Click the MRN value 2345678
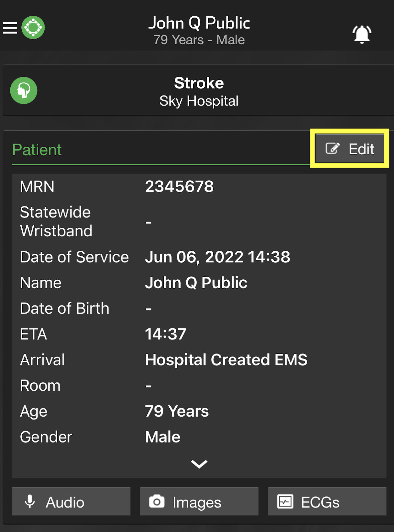 click(x=179, y=186)
